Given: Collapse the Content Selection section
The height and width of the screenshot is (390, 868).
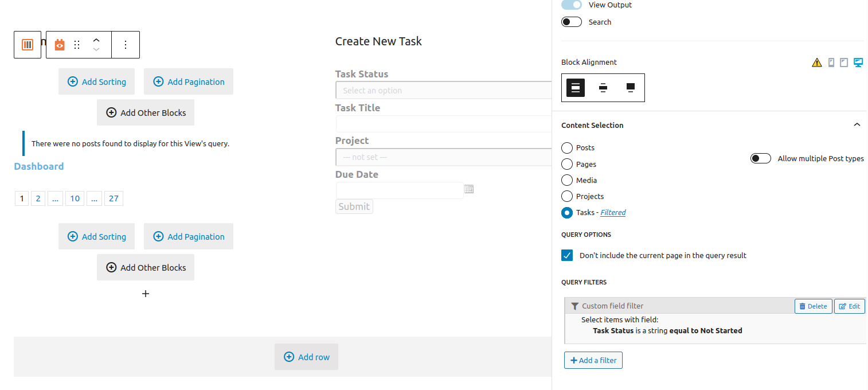Looking at the screenshot, I should click(x=857, y=125).
